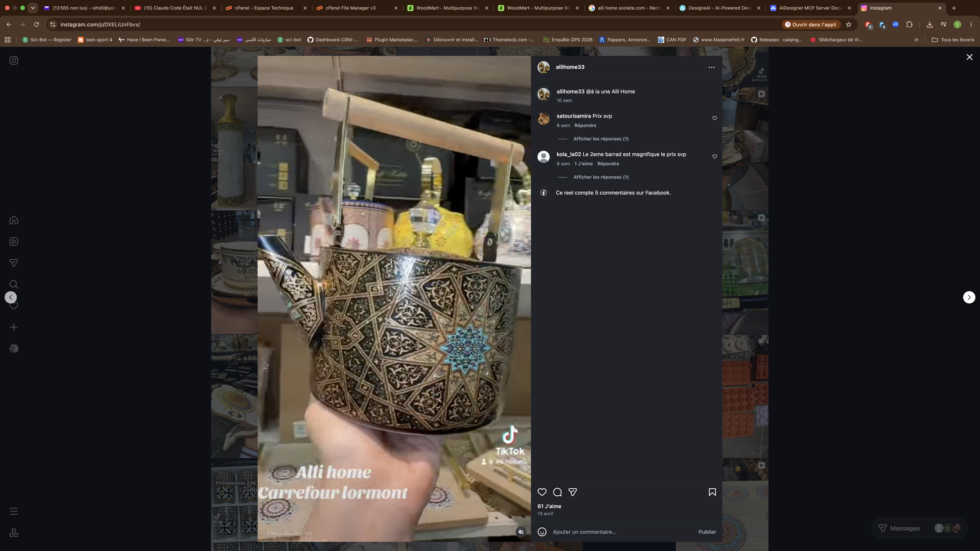
Task: Open browser extensions puzzle icon
Action: (x=909, y=24)
